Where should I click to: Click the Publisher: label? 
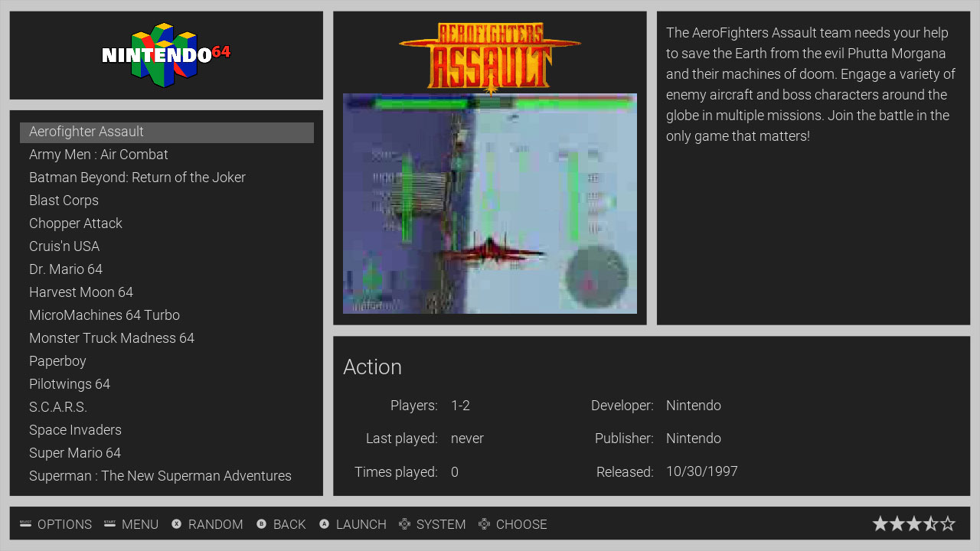coord(624,439)
